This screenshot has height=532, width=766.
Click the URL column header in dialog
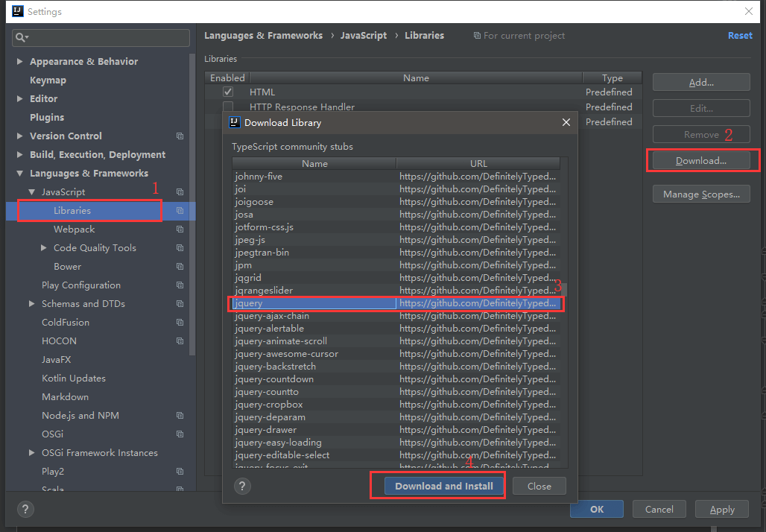pos(478,164)
